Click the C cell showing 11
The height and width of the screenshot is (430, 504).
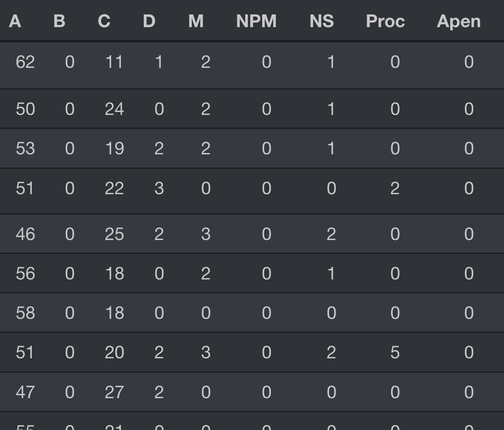coord(115,62)
